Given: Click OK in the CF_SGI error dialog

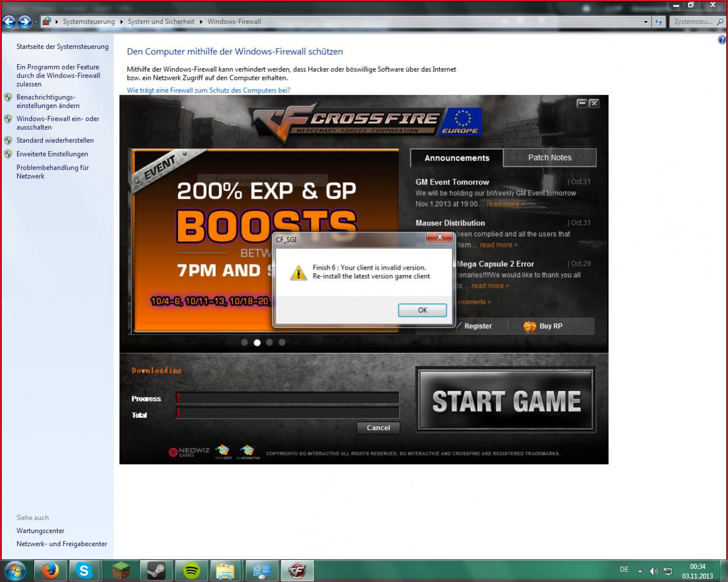Looking at the screenshot, I should click(422, 310).
